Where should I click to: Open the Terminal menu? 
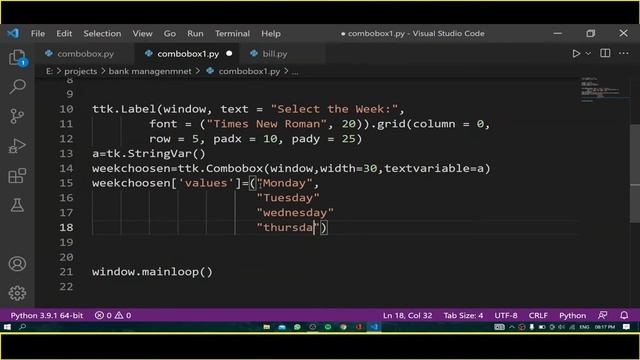232,33
